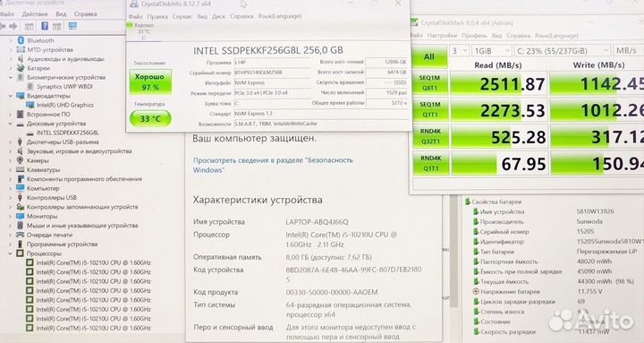This screenshot has height=343, width=644.
Task: Open Диск menu in CrystalDiskInfo
Action: pyautogui.click(x=218, y=16)
